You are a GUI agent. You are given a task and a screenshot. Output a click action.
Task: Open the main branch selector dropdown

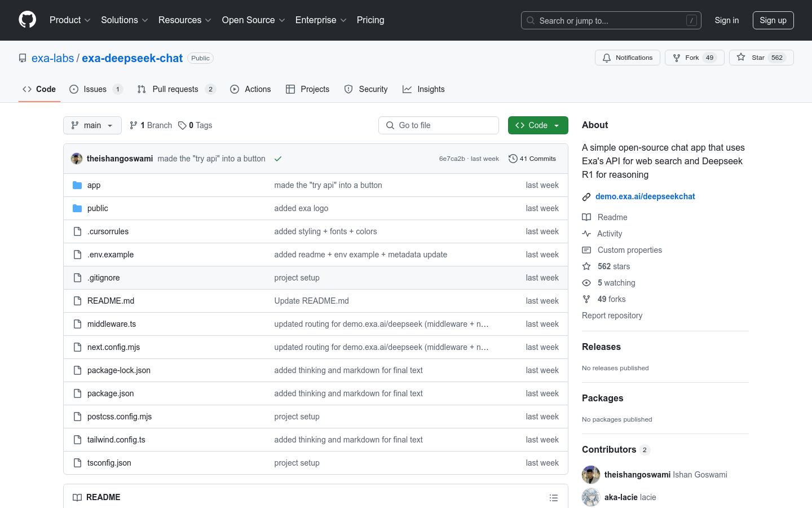(92, 125)
